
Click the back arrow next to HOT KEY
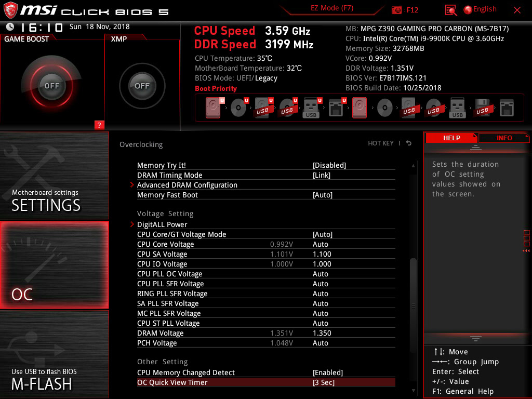tap(409, 143)
